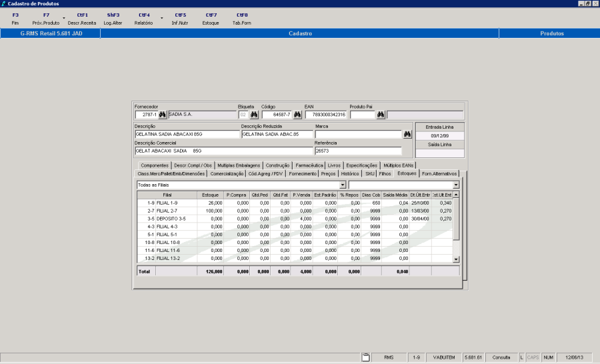Viewport: 600px width, 364px height.
Task: Click scroll-down arrow of the stock table
Action: click(456, 259)
